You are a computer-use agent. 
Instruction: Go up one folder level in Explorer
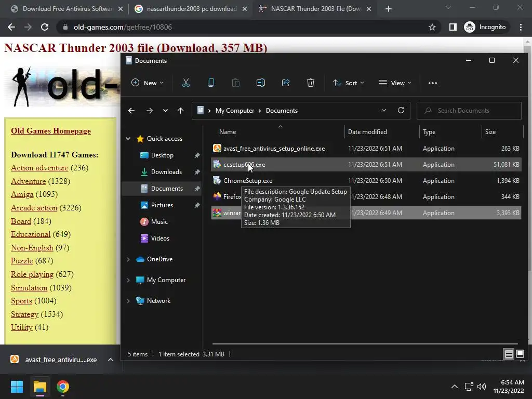[x=180, y=111]
